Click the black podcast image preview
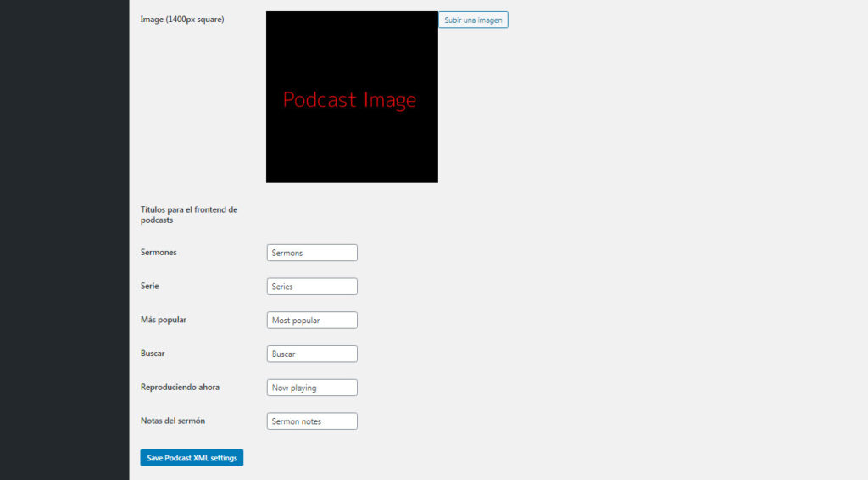Viewport: 868px width, 480px height. [x=352, y=144]
